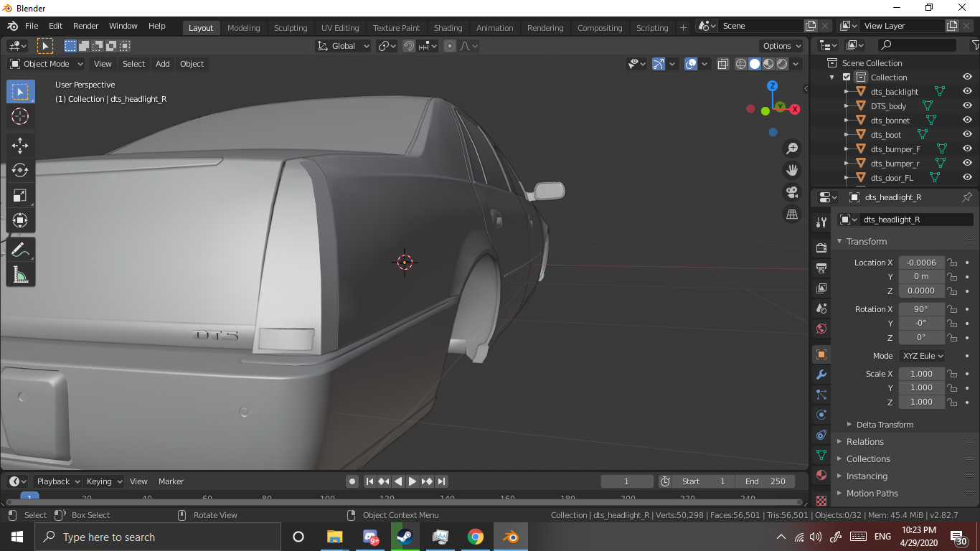This screenshot has height=551, width=980.
Task: Hide DTS_body using its eye icon
Action: click(x=967, y=105)
